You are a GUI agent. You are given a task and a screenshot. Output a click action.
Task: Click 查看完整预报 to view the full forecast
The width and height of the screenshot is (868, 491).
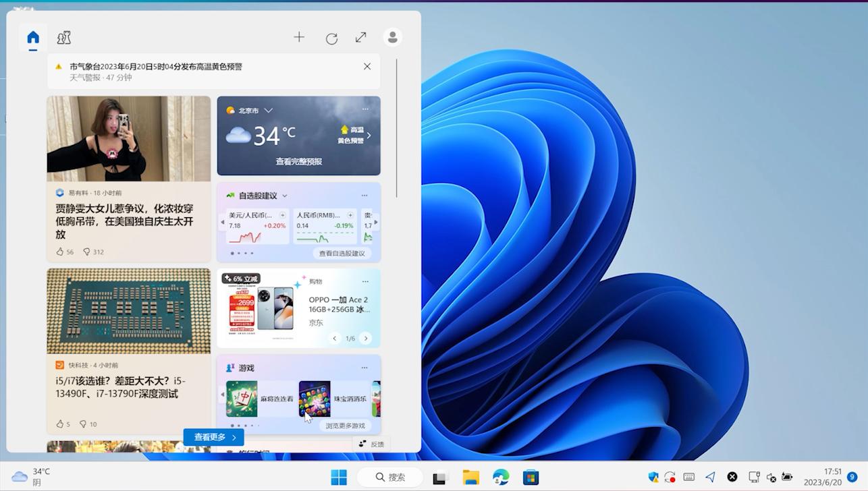299,161
